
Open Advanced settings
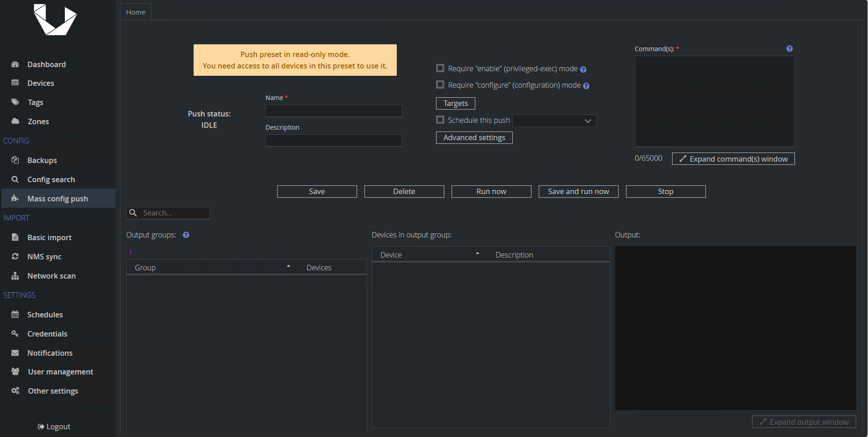[x=474, y=137]
